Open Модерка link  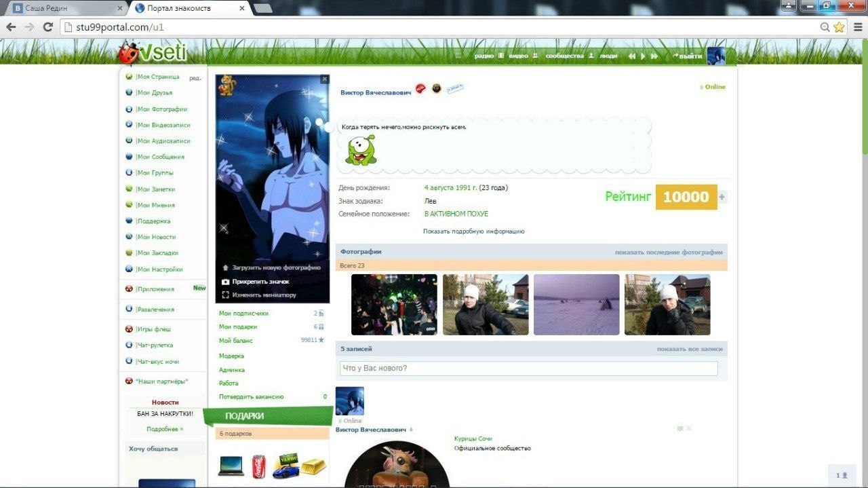point(231,356)
